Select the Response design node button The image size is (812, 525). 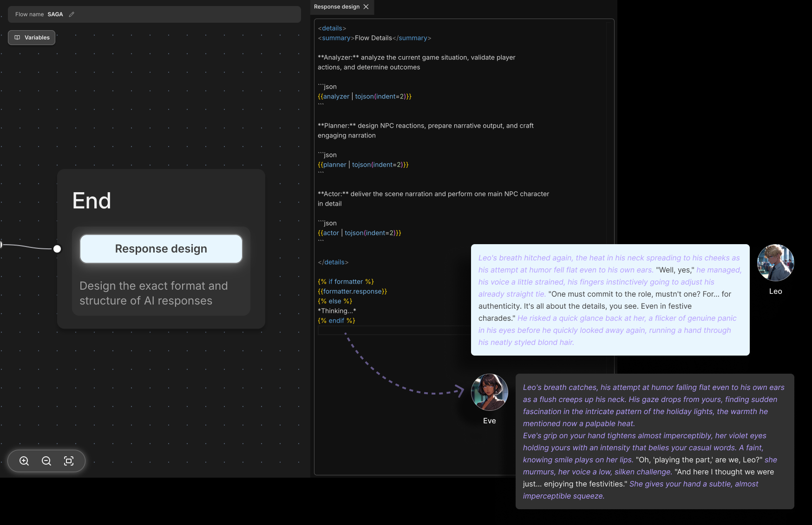[161, 249]
